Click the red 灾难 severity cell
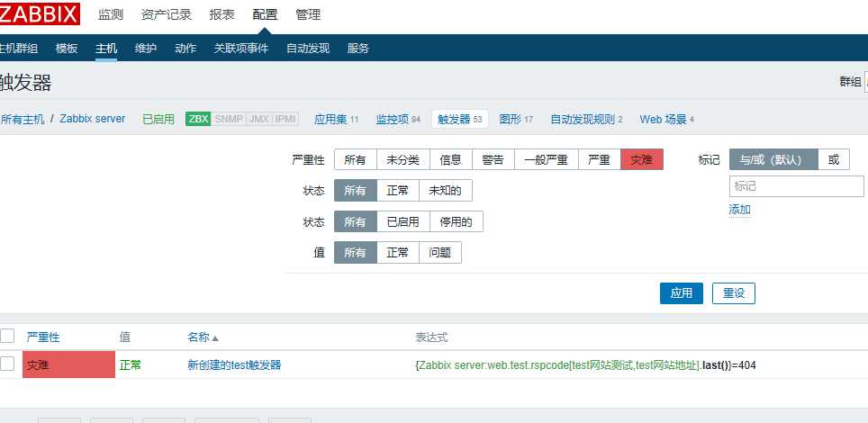Screen dimensions: 868x423 click(68, 364)
